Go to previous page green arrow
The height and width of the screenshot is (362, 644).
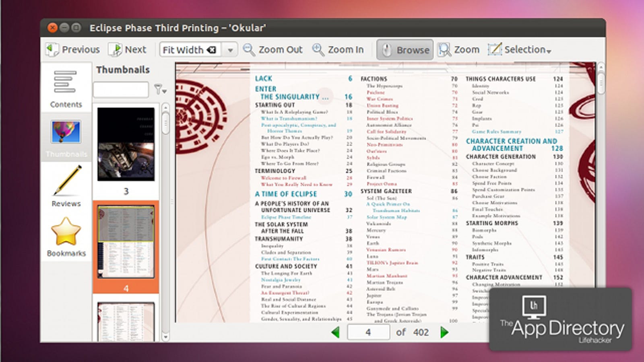click(335, 332)
